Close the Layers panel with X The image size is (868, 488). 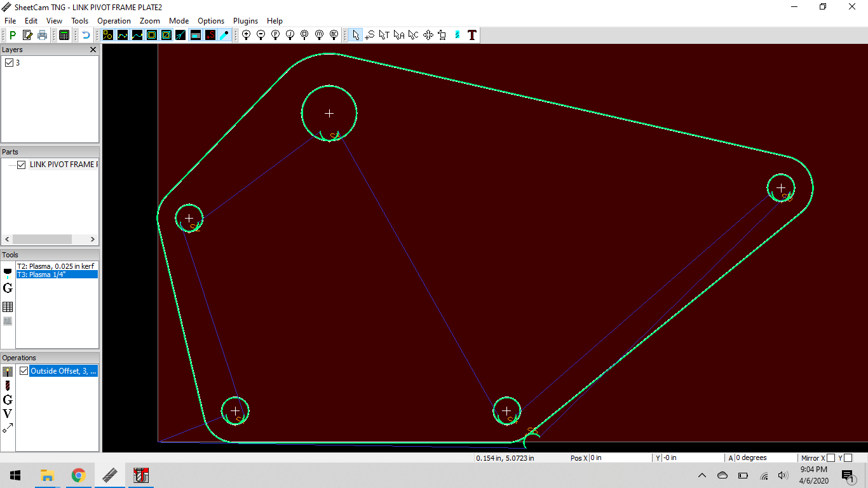(93, 50)
